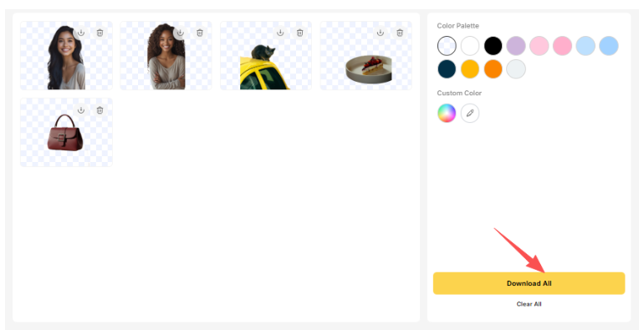
Task: Open the red handbag thumbnail
Action: pyautogui.click(x=66, y=133)
